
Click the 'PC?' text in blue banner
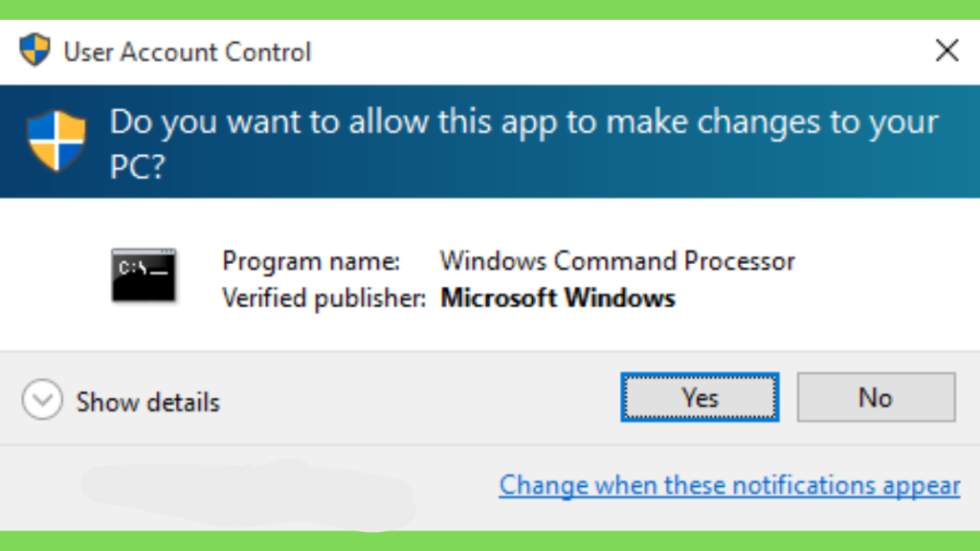[137, 166]
